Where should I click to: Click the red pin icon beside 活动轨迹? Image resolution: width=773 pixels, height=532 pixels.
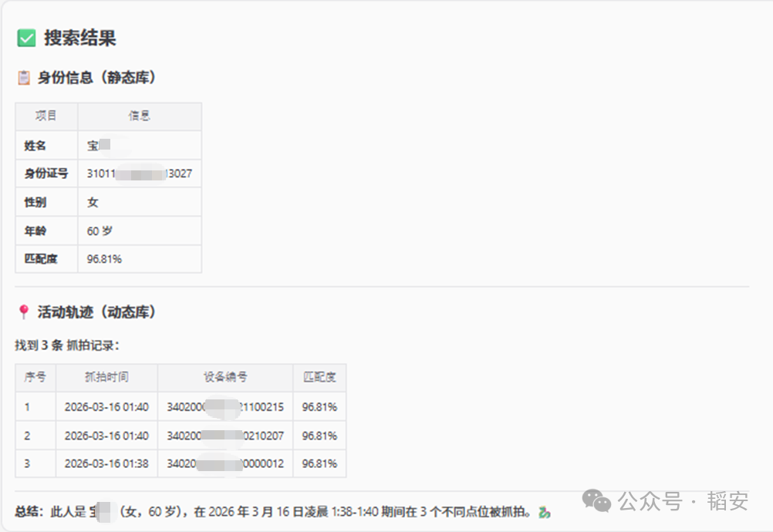(x=23, y=311)
